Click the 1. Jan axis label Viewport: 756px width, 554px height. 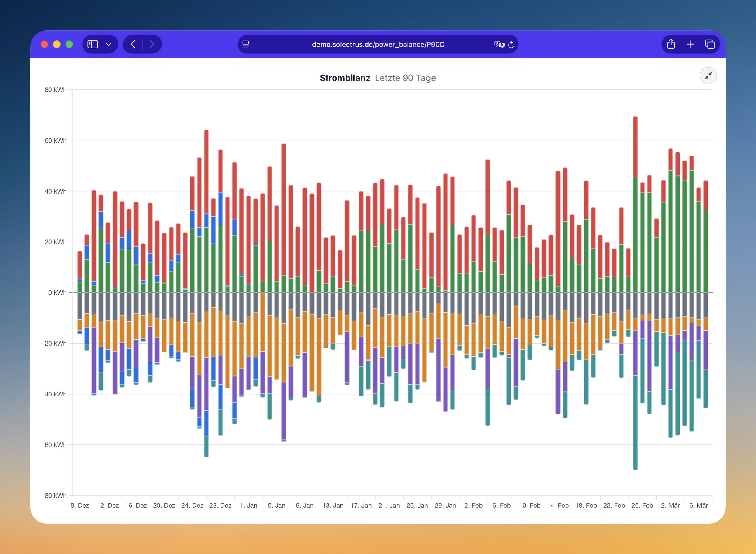click(x=248, y=505)
